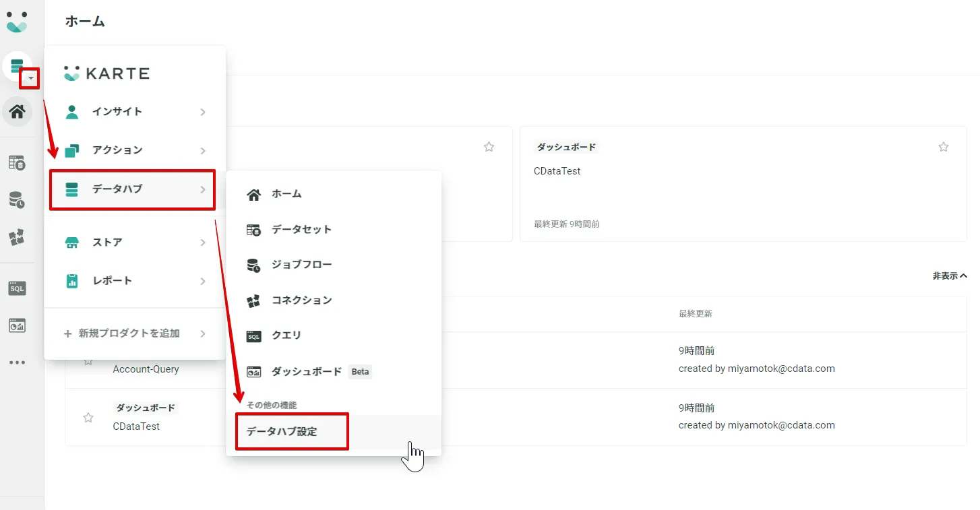
Task: Click the home icon in left sidebar
Action: (x=17, y=111)
